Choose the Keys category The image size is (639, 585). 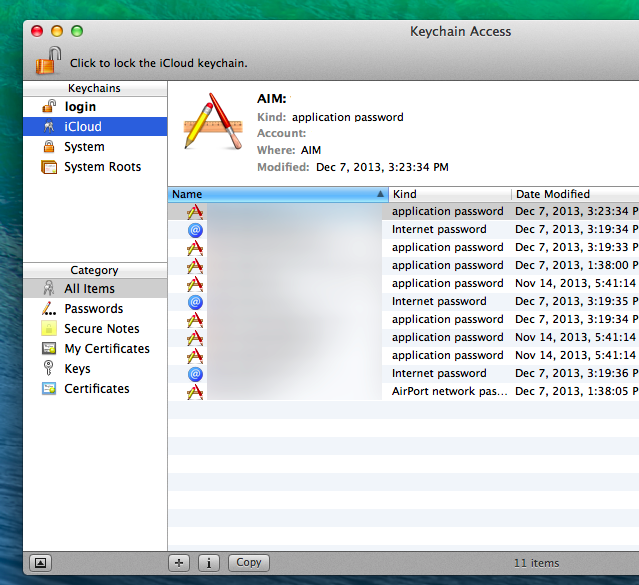tap(95, 369)
